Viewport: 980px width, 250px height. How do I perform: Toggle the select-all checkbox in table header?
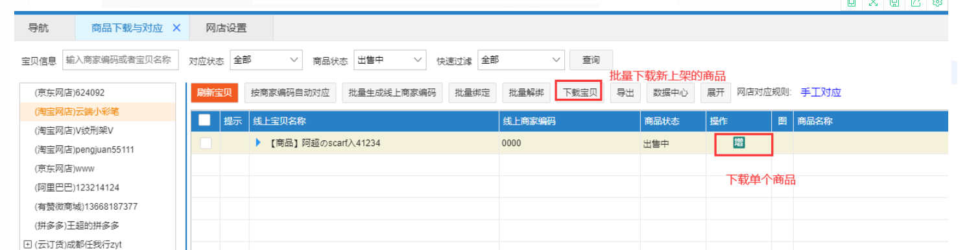pos(204,120)
